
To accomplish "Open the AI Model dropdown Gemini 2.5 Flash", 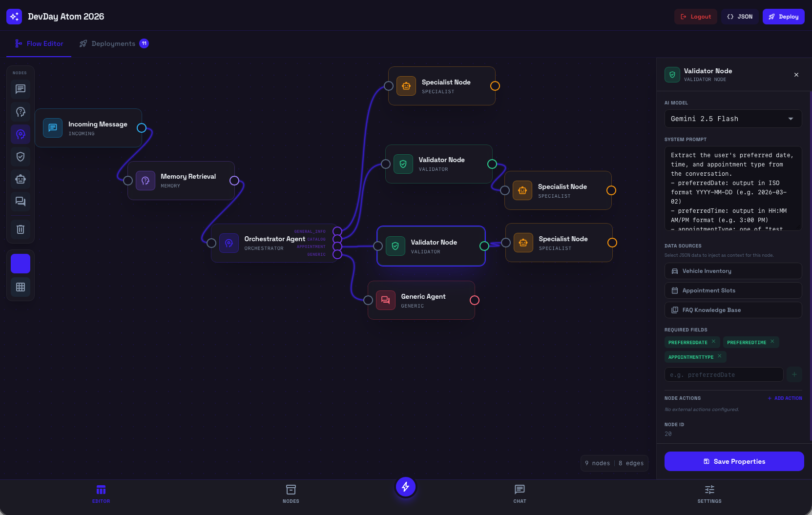I will pos(733,119).
